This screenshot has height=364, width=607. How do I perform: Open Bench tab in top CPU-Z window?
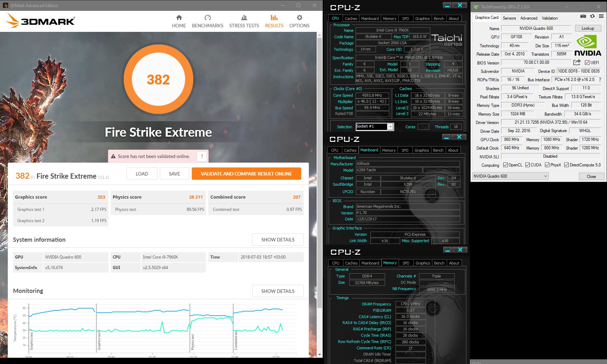(x=439, y=19)
